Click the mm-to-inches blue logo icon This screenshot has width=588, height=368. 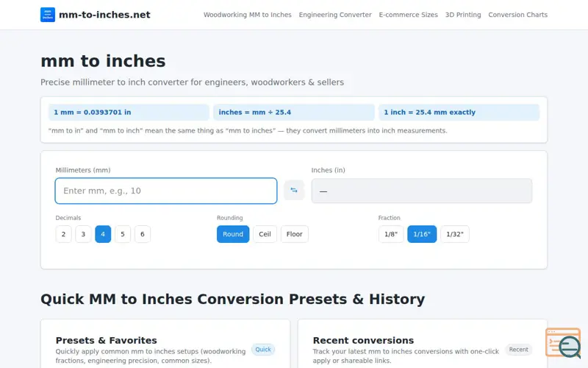pos(48,15)
